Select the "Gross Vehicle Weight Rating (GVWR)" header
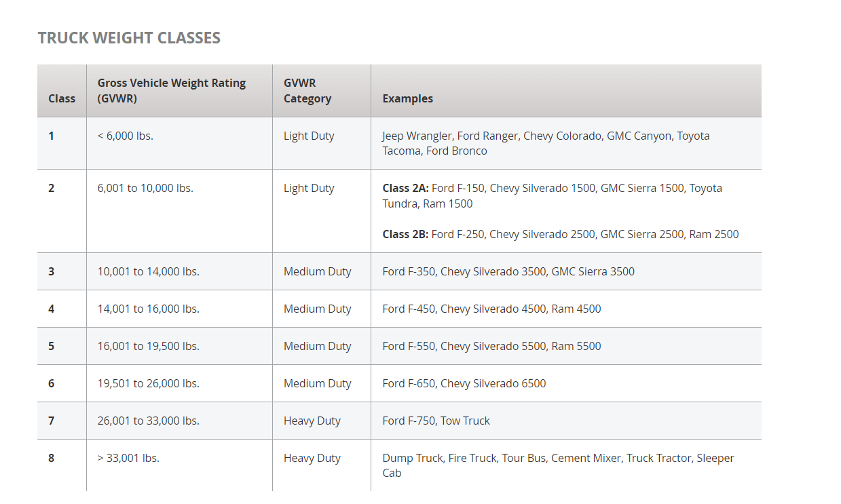Viewport: 841px width, 504px height. tap(172, 91)
